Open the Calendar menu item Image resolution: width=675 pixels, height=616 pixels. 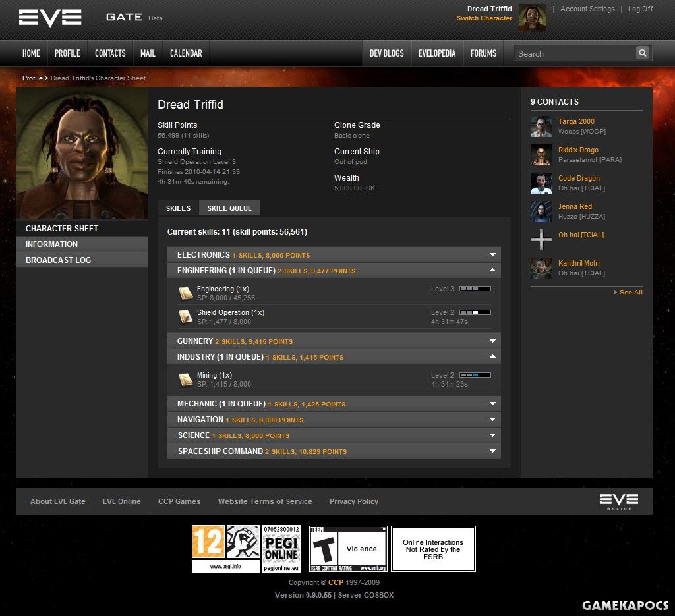coord(186,53)
